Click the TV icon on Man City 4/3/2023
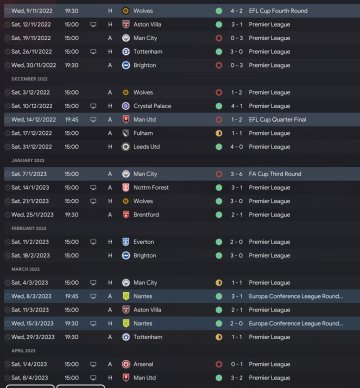Viewport: 360px width, 388px height. [93, 283]
